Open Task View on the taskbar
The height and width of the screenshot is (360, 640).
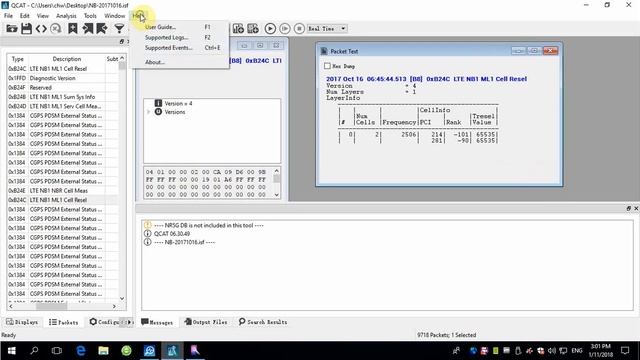pyautogui.click(x=57, y=351)
